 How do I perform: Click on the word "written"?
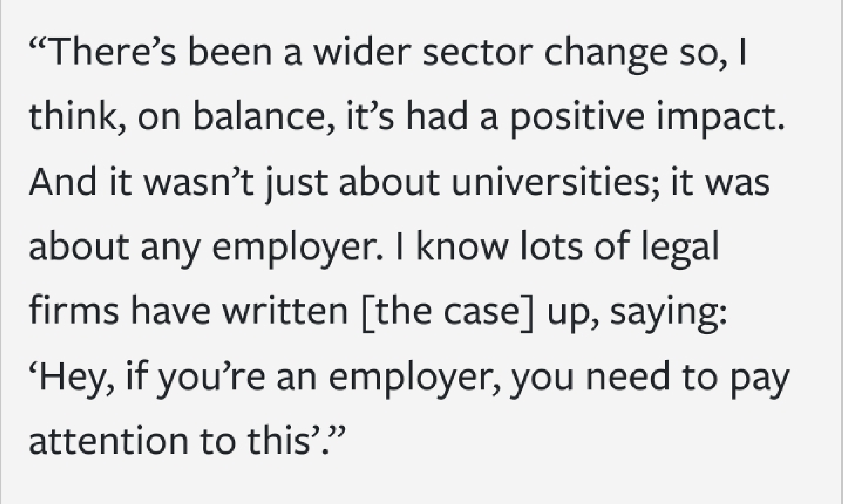285,311
